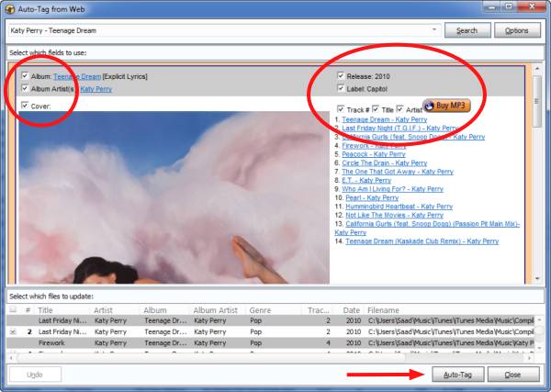Open The One That Got Away link

398,172
